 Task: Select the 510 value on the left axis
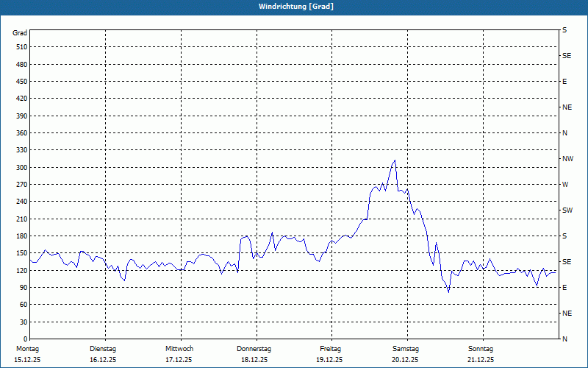tap(20, 47)
